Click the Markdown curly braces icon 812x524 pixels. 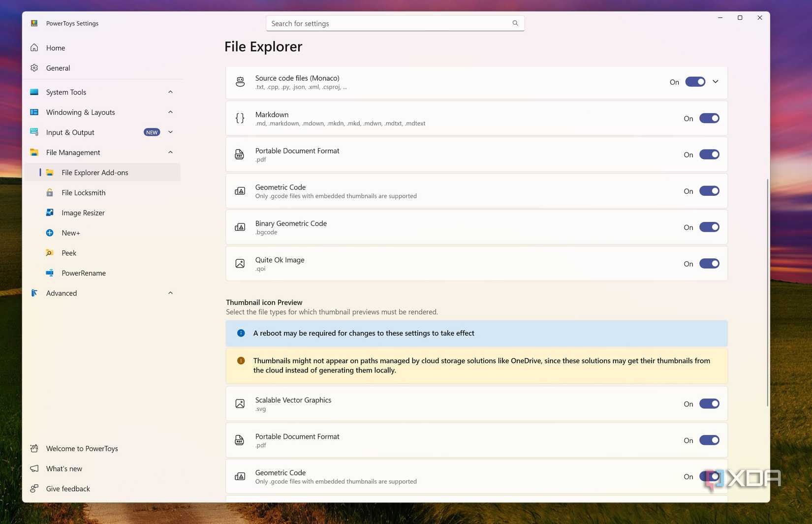click(x=240, y=118)
